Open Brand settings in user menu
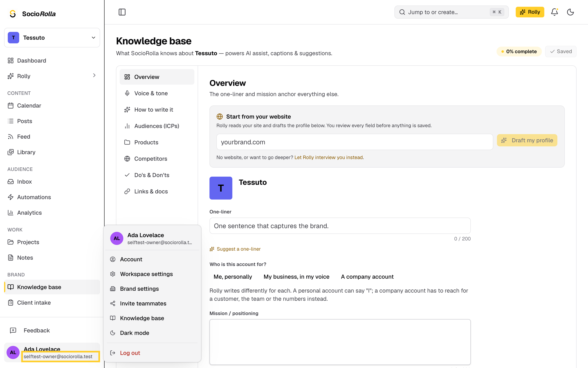Screen dimensions: 588x368 click(x=152, y=289)
